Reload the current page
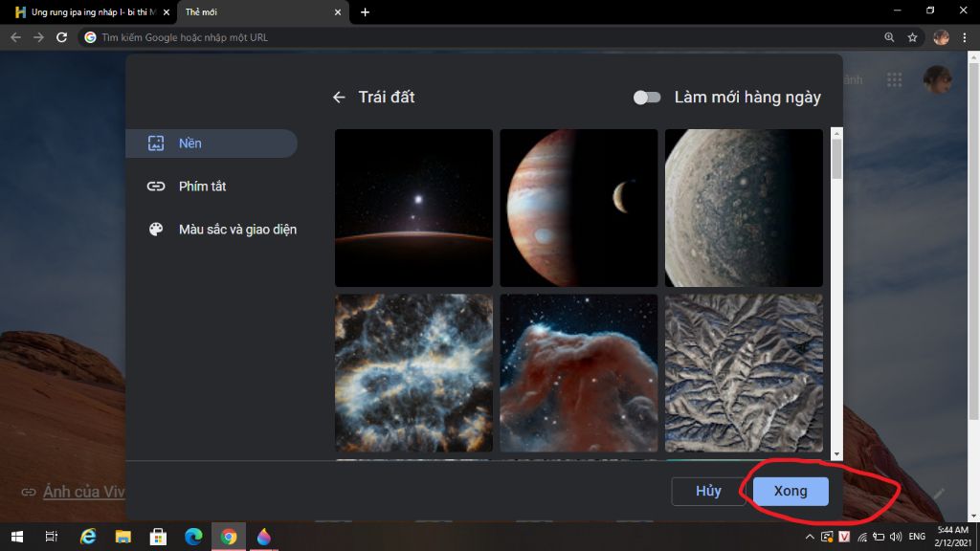This screenshot has height=551, width=980. tap(61, 37)
